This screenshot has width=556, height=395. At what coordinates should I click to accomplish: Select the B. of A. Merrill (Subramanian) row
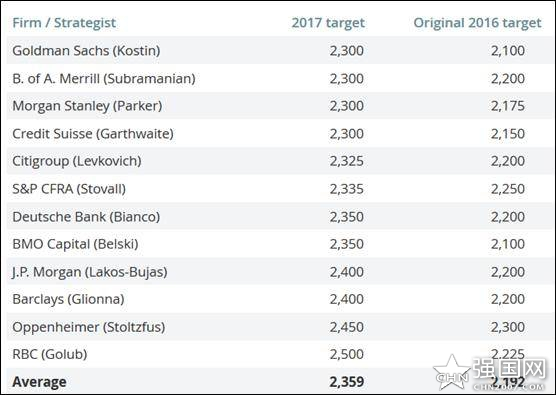coord(280,78)
